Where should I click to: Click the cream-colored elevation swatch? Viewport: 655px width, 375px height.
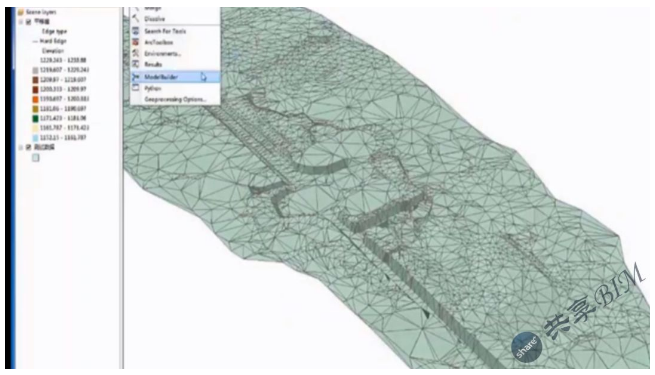pyautogui.click(x=36, y=128)
